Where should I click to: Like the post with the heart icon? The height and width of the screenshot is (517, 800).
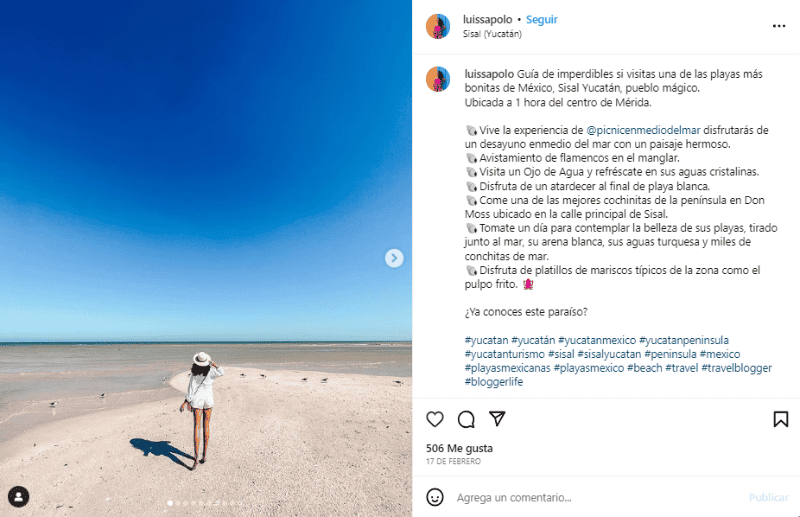435,419
